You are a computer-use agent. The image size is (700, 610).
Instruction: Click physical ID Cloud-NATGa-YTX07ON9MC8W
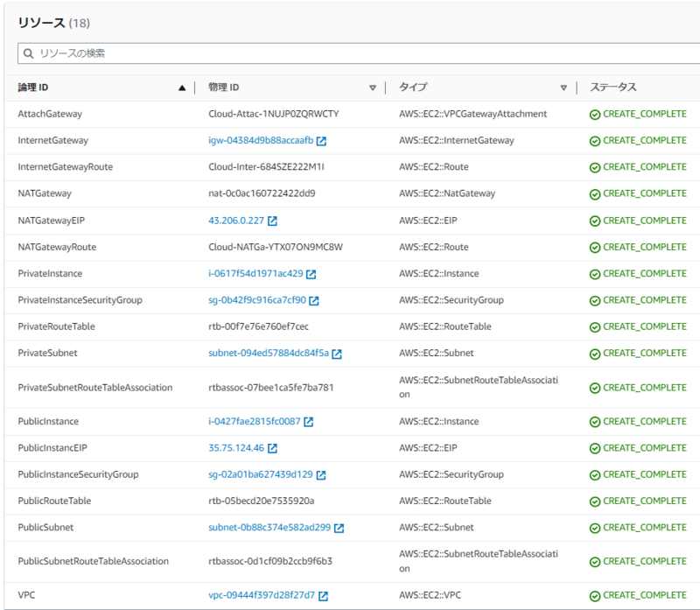coord(276,247)
